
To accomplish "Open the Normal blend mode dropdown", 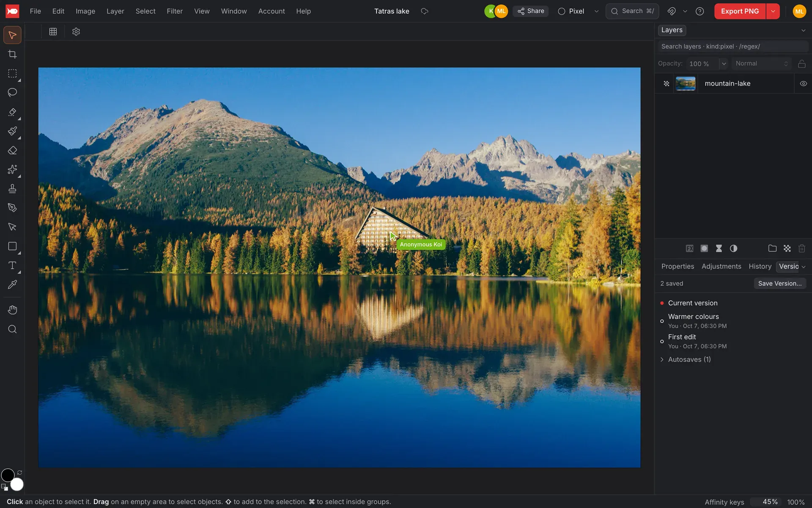I will point(762,64).
